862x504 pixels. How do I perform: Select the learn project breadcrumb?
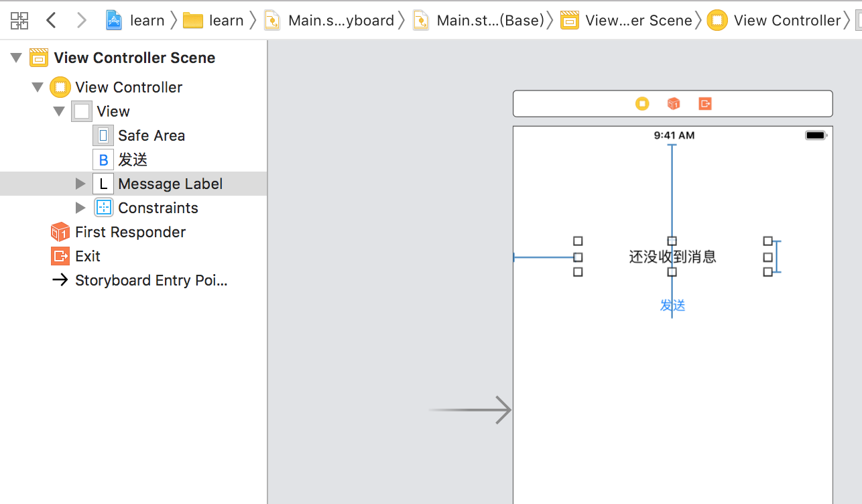point(135,21)
